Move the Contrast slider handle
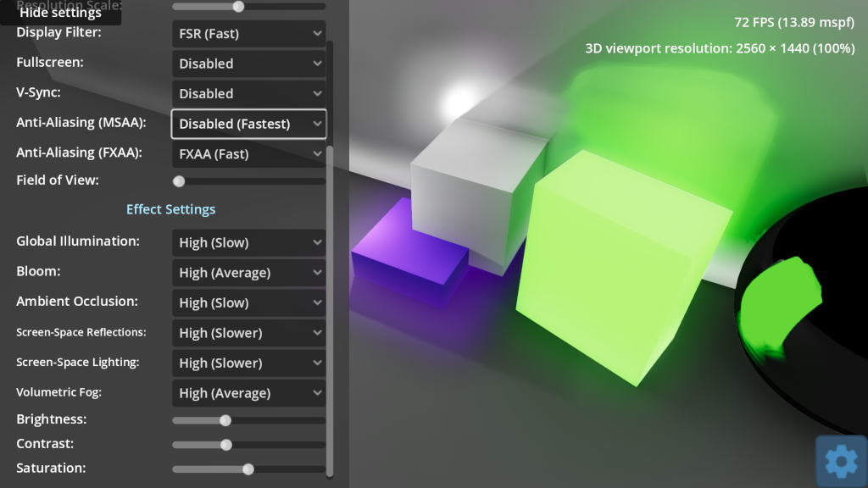This screenshot has height=488, width=868. [x=225, y=444]
